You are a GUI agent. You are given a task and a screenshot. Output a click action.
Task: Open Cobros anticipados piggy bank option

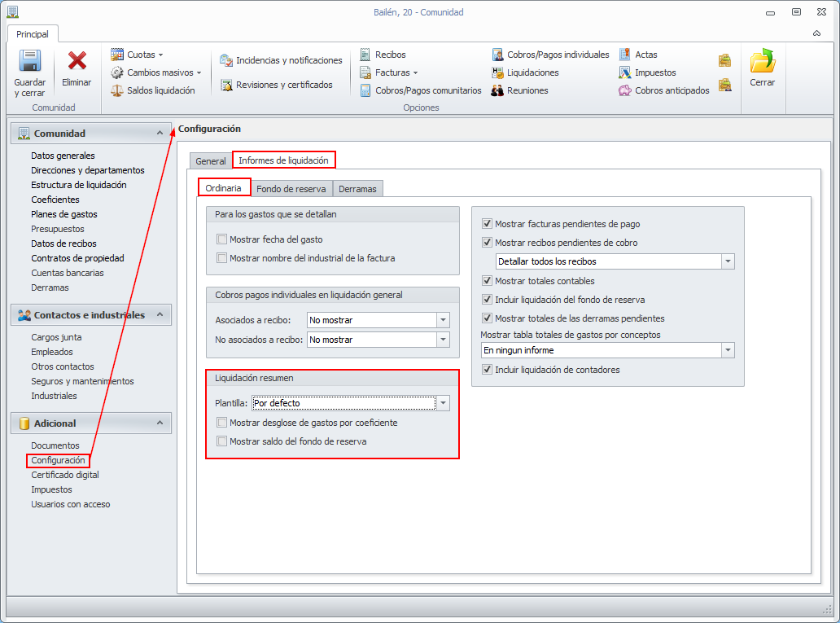[664, 90]
